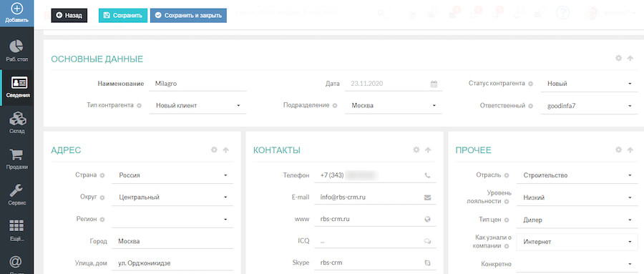This screenshot has width=644, height=274.
Task: Collapse ОСНОВНЫЕ ДАННЫЕ panel with up arrow
Action: (x=630, y=59)
